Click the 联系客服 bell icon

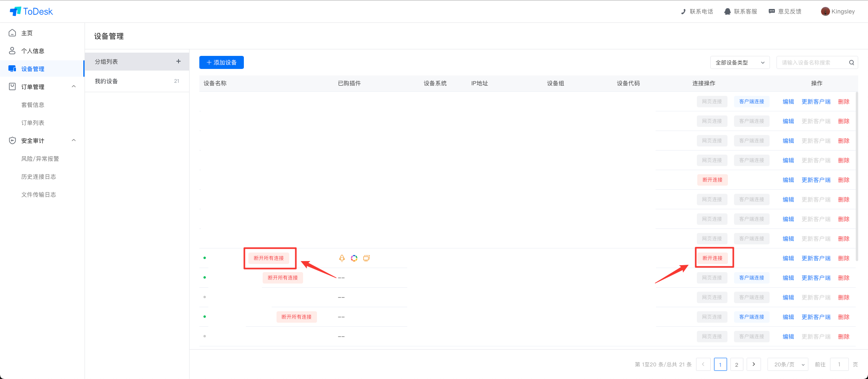(x=727, y=11)
